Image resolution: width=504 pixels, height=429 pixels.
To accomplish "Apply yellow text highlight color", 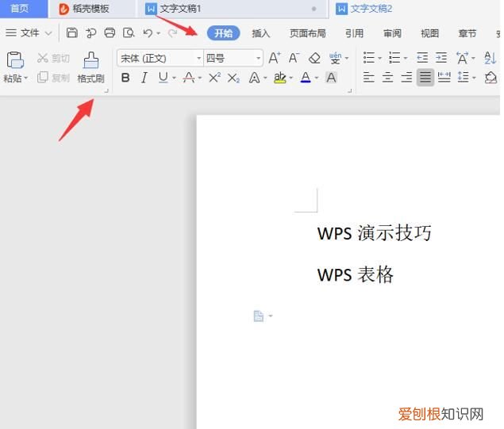I will 280,78.
